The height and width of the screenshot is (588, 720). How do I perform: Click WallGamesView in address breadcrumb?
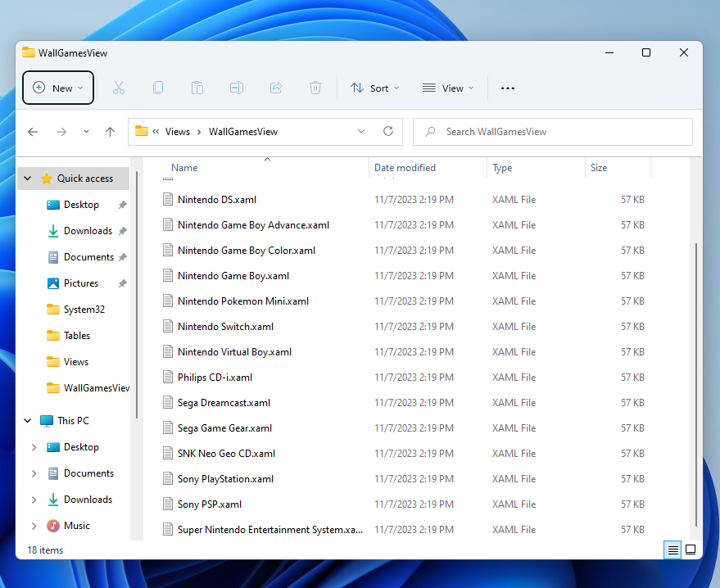(x=243, y=132)
